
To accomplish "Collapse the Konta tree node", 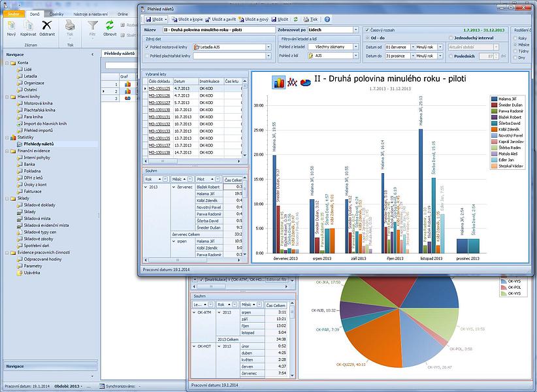I will point(7,63).
